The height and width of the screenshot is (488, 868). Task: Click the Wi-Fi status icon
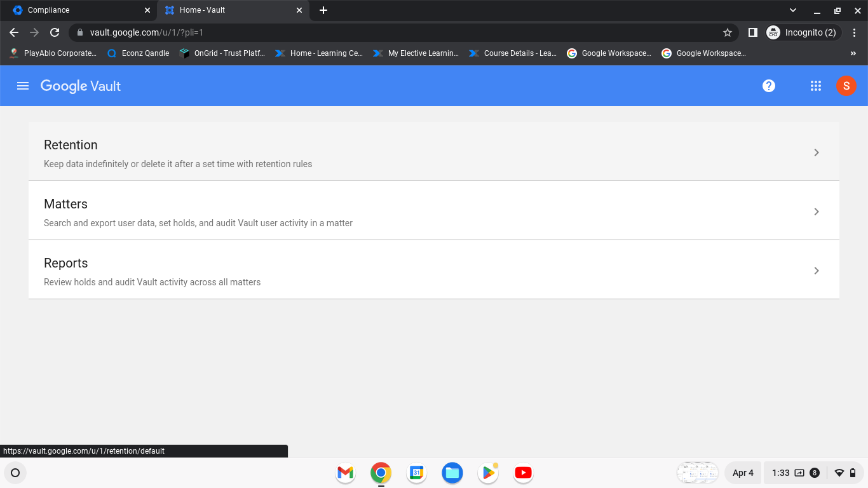click(839, 473)
